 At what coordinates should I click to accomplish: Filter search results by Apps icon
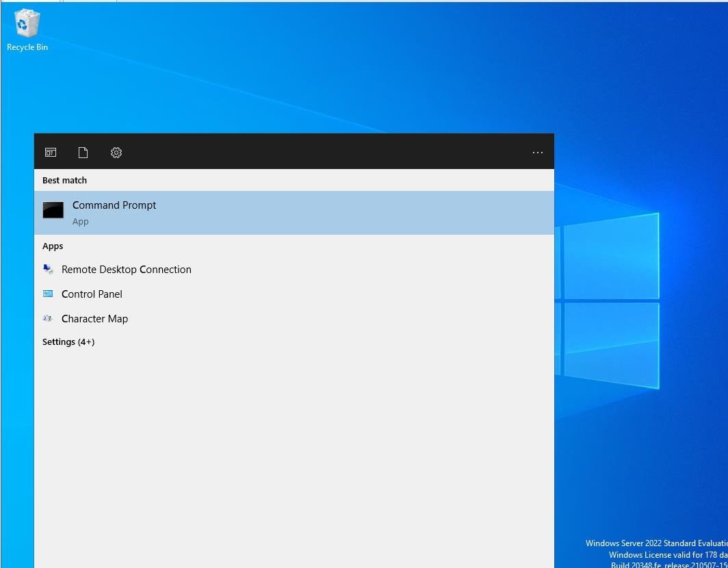click(51, 153)
